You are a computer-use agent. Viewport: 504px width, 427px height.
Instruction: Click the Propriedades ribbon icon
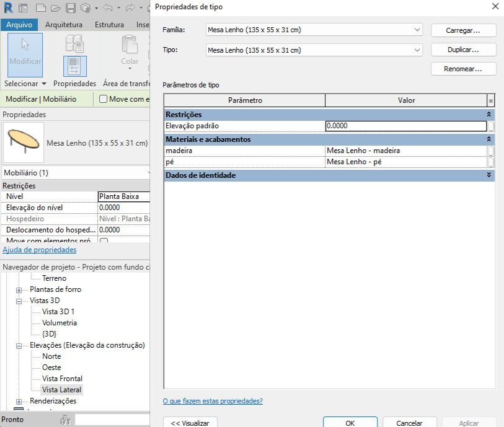[75, 66]
